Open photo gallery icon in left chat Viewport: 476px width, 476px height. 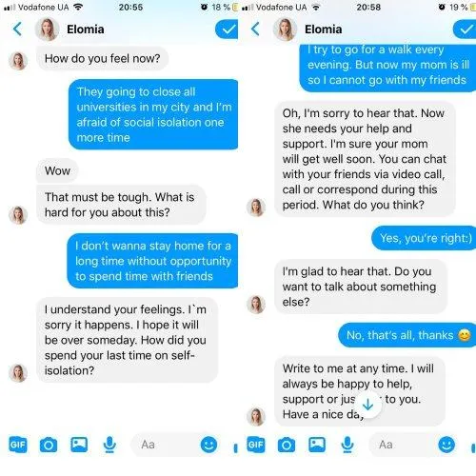[79, 445]
